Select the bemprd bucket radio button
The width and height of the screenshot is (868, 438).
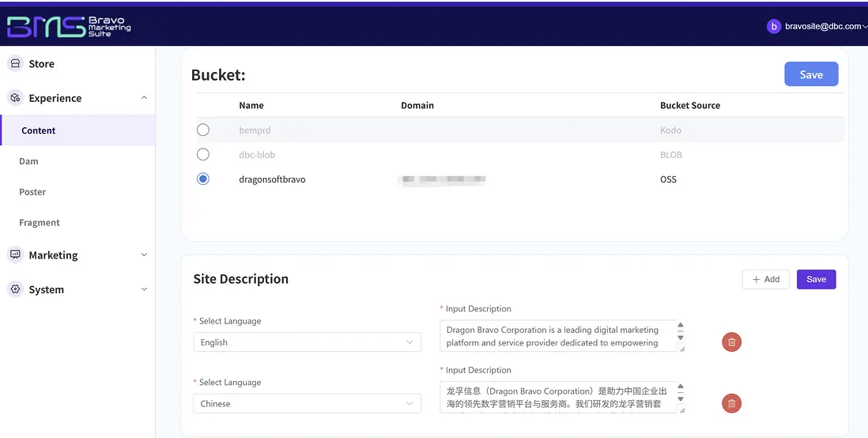pos(203,130)
